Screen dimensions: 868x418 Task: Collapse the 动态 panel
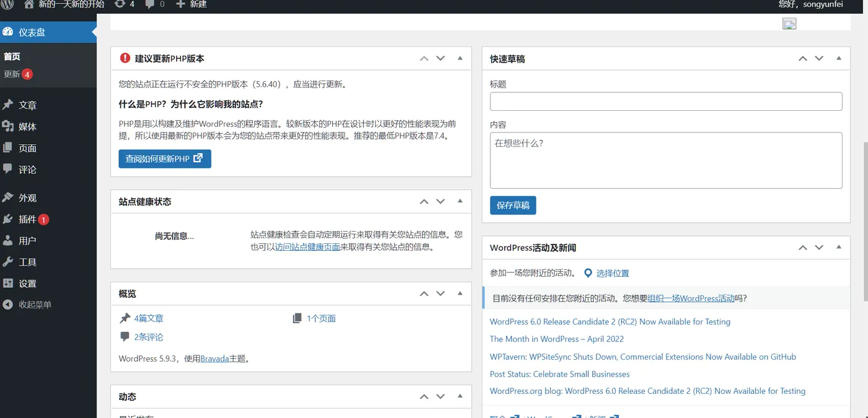(460, 396)
